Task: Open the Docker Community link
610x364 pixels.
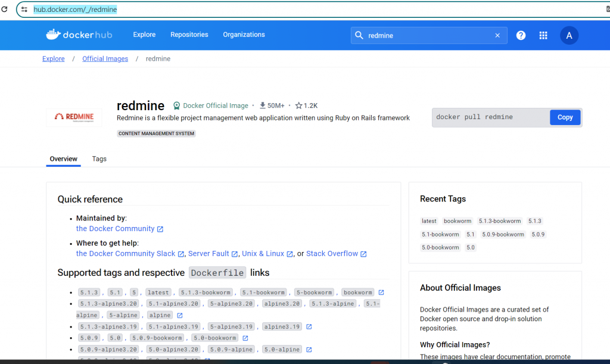Action: coord(115,229)
